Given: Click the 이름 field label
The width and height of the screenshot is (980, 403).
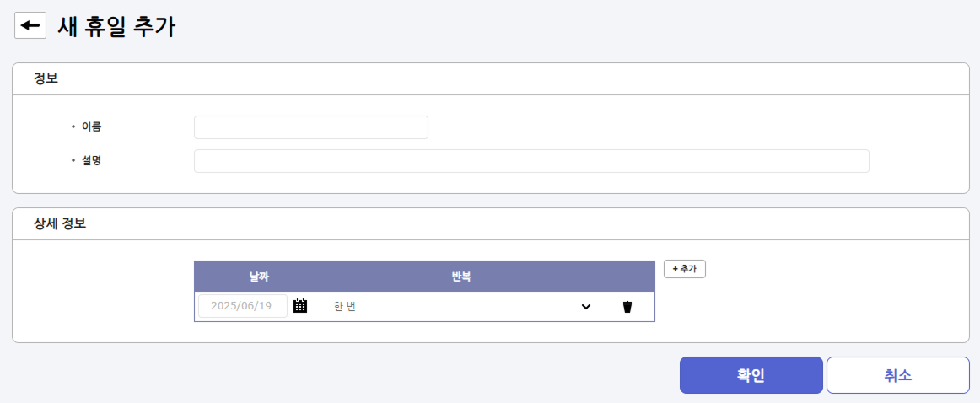Looking at the screenshot, I should tap(91, 127).
